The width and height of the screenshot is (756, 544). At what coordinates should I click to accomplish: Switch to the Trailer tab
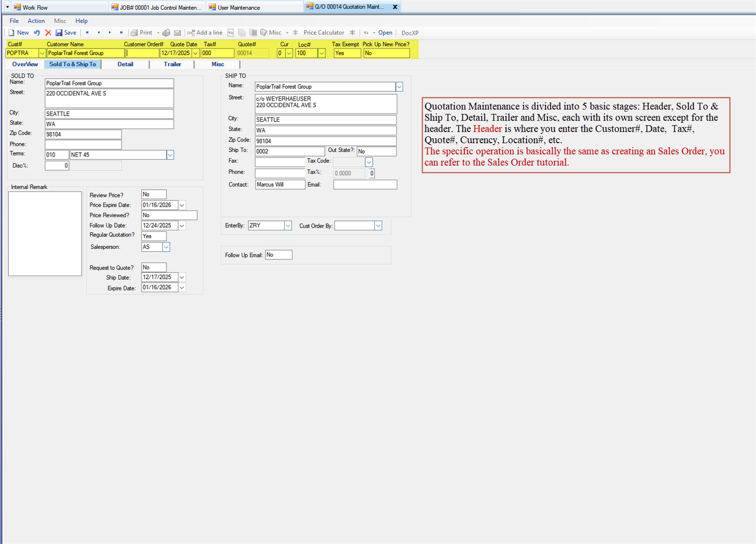(x=172, y=64)
